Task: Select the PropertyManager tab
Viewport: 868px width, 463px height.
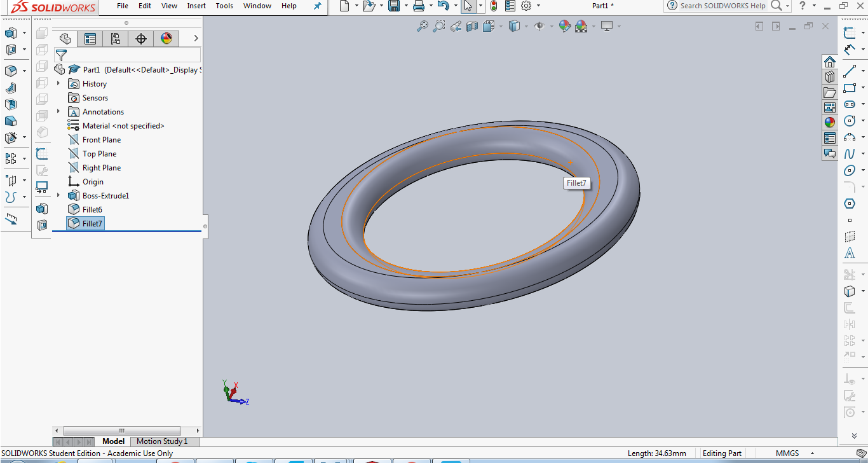Action: [x=90, y=39]
